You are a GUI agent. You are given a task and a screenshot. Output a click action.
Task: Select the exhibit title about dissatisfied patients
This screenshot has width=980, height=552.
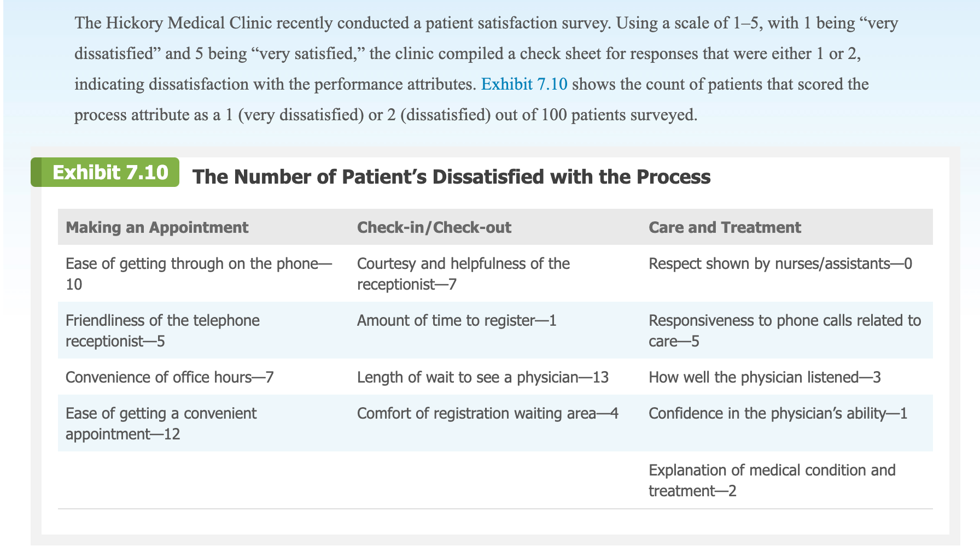tap(451, 177)
